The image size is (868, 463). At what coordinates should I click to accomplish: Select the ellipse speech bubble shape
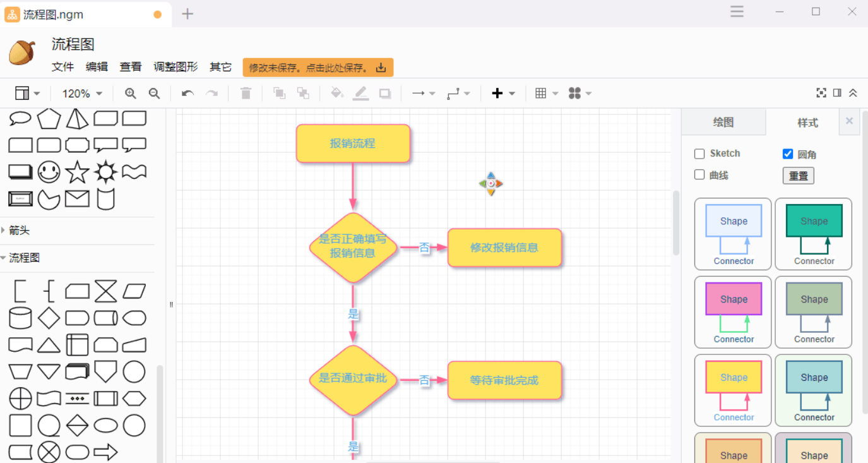20,118
